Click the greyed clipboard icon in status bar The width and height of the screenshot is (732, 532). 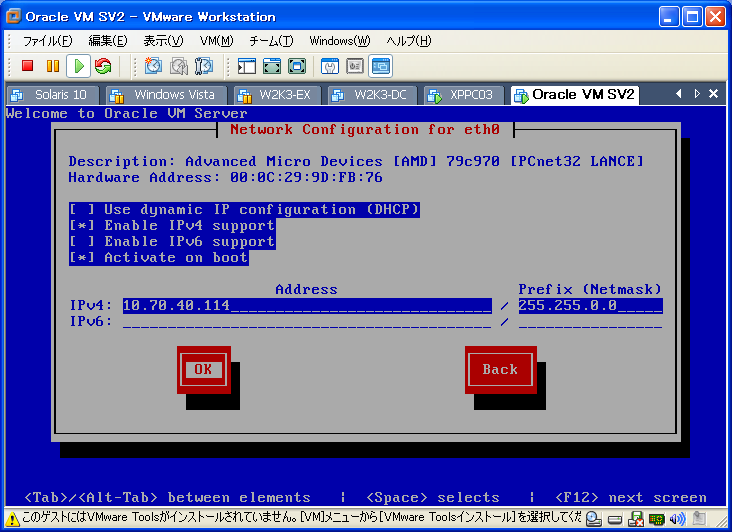[699, 518]
